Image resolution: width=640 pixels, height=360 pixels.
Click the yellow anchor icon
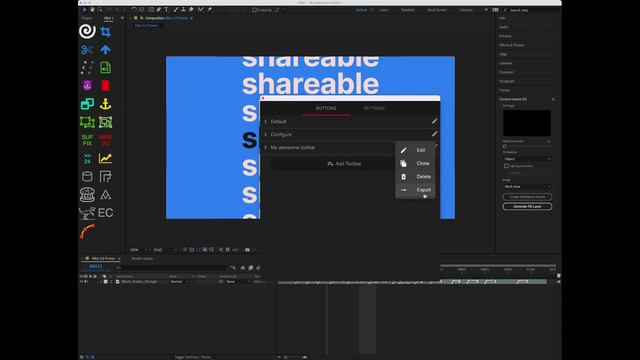click(105, 104)
